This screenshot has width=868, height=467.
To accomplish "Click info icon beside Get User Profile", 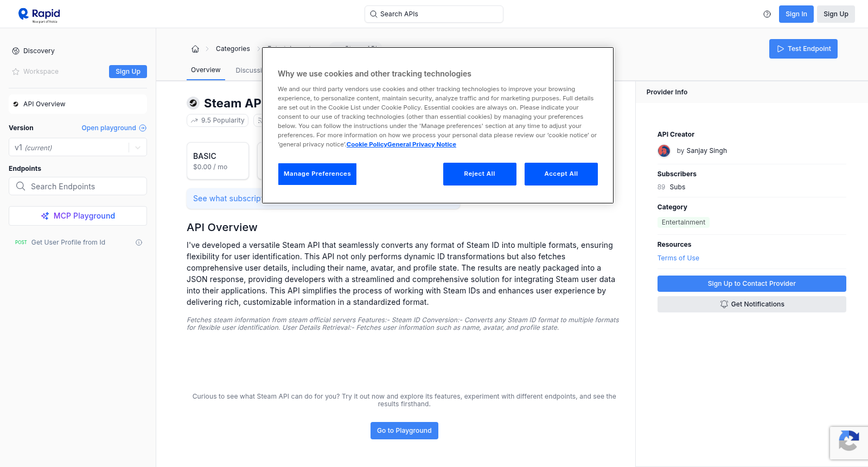I will pyautogui.click(x=139, y=242).
